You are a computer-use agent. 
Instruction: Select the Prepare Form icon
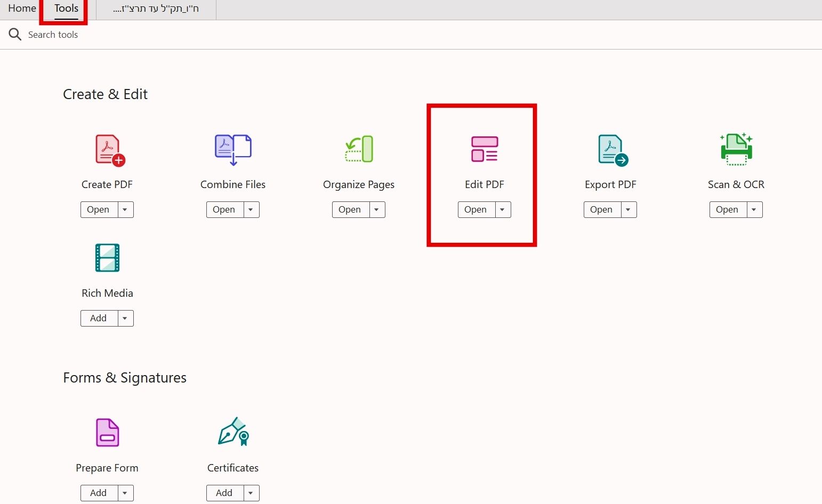coord(107,432)
